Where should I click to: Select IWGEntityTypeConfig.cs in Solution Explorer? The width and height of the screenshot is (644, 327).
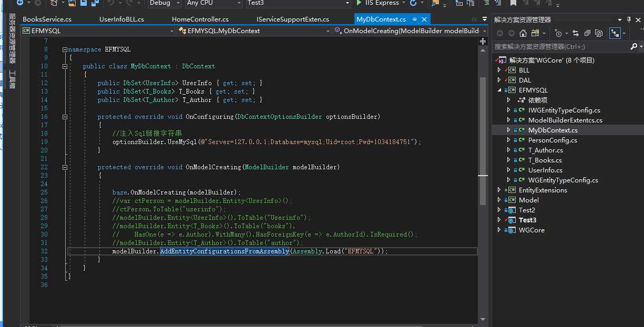(564, 110)
